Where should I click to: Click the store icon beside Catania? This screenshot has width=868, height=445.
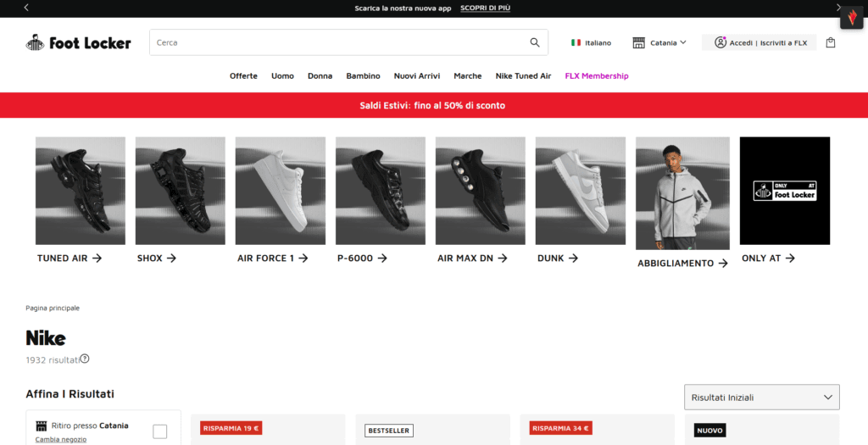[x=639, y=42]
